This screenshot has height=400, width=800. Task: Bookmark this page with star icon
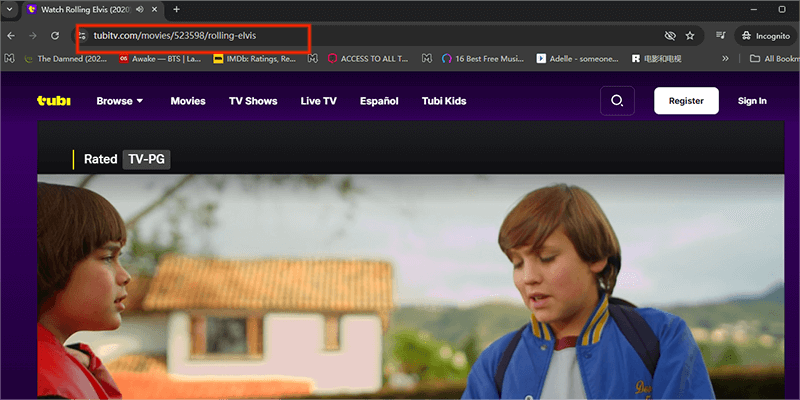click(690, 36)
